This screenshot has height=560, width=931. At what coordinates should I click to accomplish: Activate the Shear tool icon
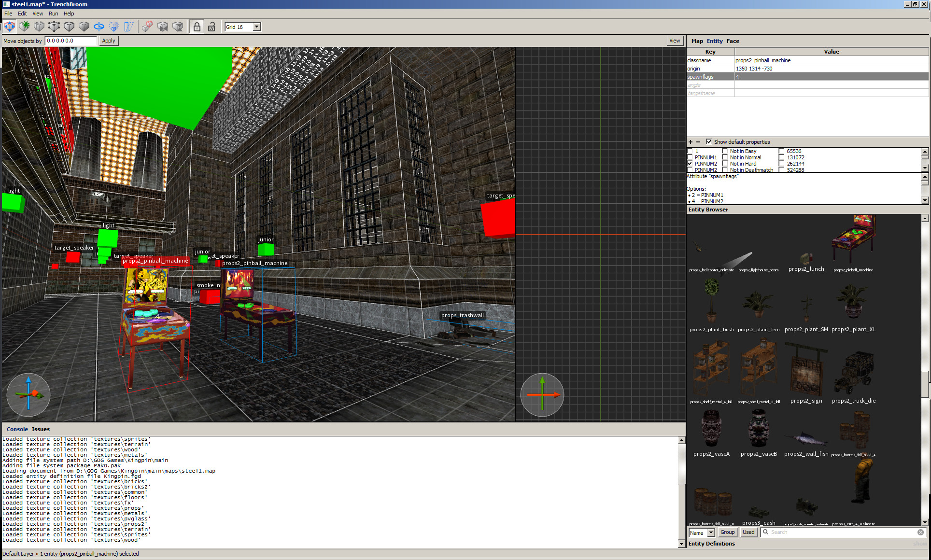pyautogui.click(x=129, y=27)
